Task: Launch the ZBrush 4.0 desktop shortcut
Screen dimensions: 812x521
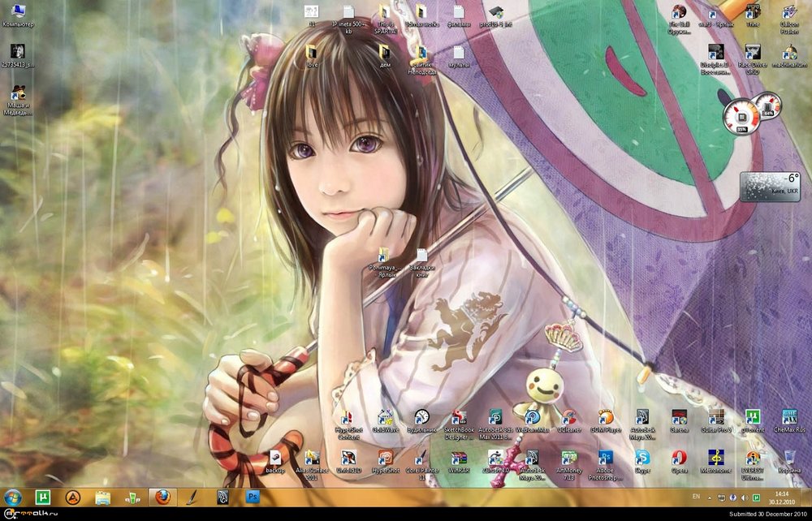Action: point(495,459)
